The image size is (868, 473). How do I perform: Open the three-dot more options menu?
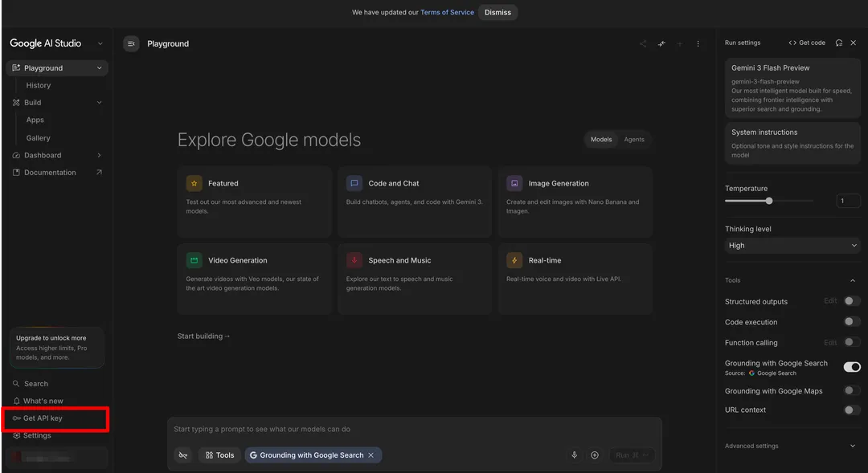(x=698, y=43)
